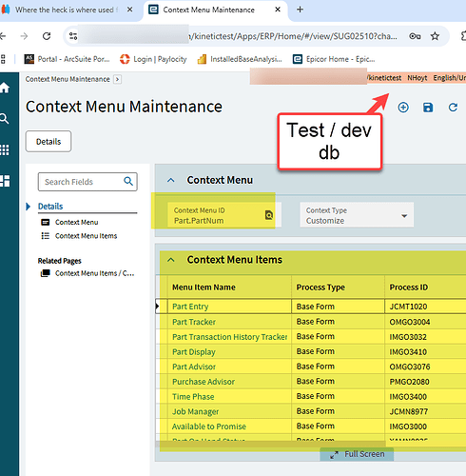Expand the Context Menu Maintenance breadcrumb arrow
The height and width of the screenshot is (476, 466).
click(117, 79)
